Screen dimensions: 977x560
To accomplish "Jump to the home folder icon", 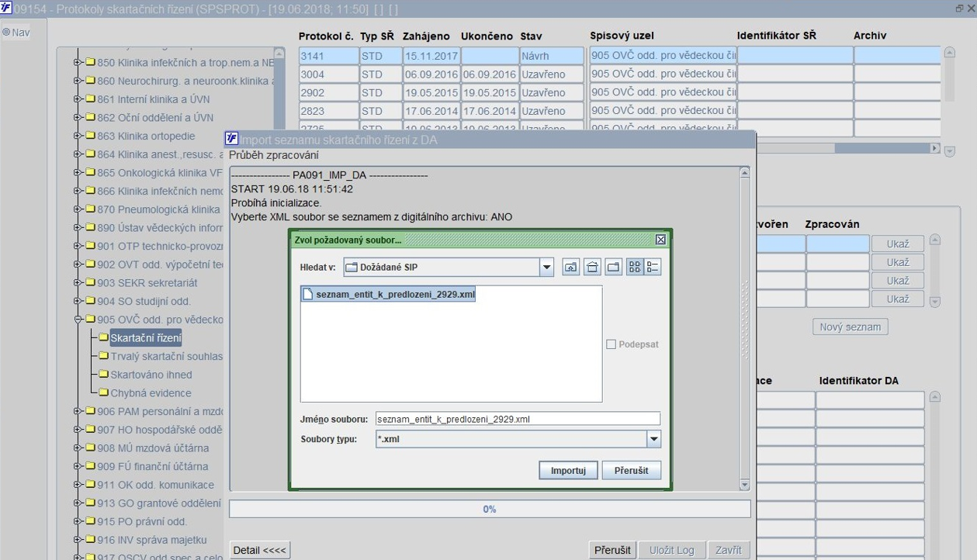I will 592,268.
